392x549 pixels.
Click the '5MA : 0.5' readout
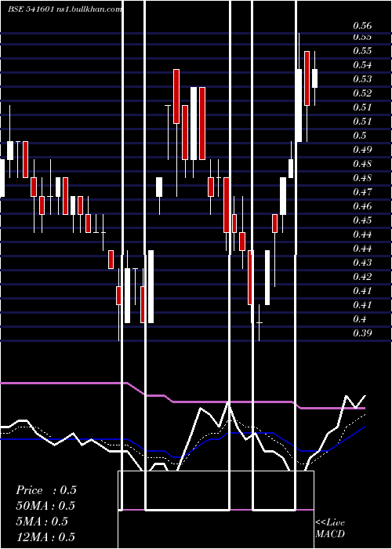tap(42, 521)
